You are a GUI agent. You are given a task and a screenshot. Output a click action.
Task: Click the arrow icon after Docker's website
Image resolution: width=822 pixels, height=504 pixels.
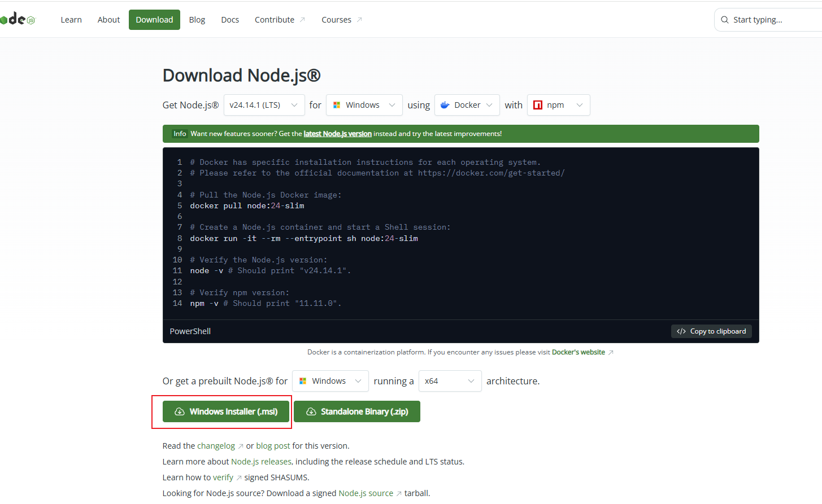point(611,353)
